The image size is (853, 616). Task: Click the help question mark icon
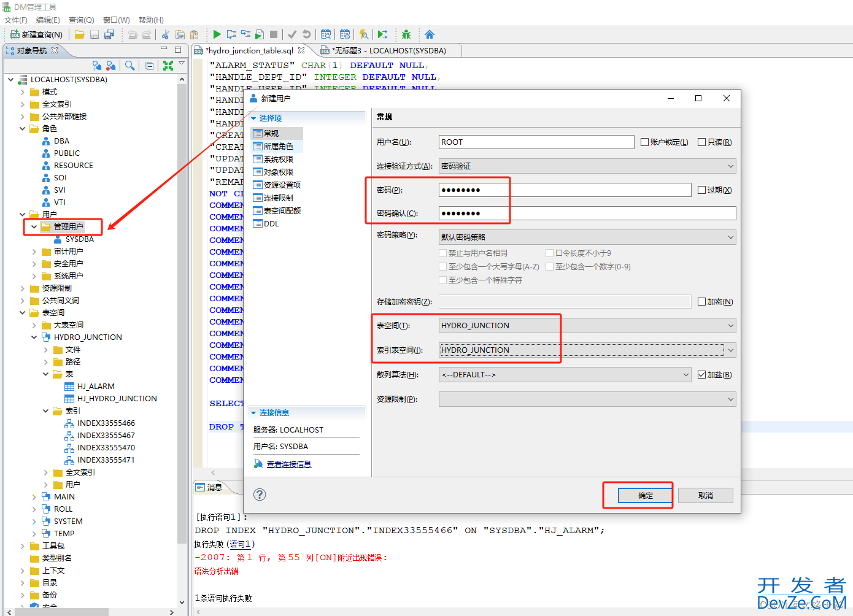point(260,495)
